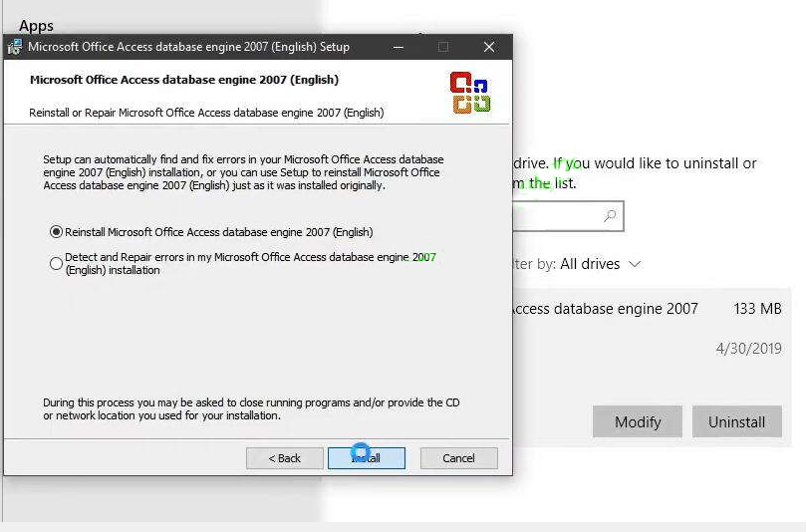This screenshot has width=807, height=532.
Task: Go Back in the Setup wizard
Action: 285,458
